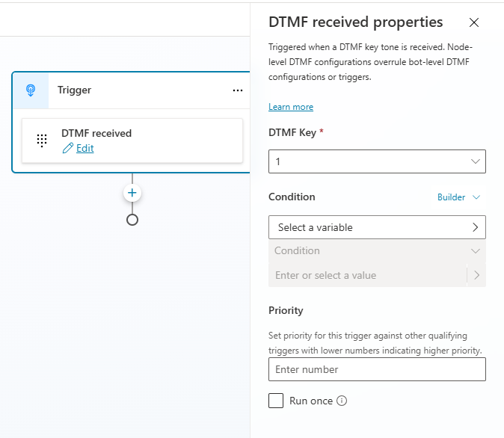Screen dimensions: 504x438
Task: Add a node with the plus icon
Action: [x=132, y=193]
